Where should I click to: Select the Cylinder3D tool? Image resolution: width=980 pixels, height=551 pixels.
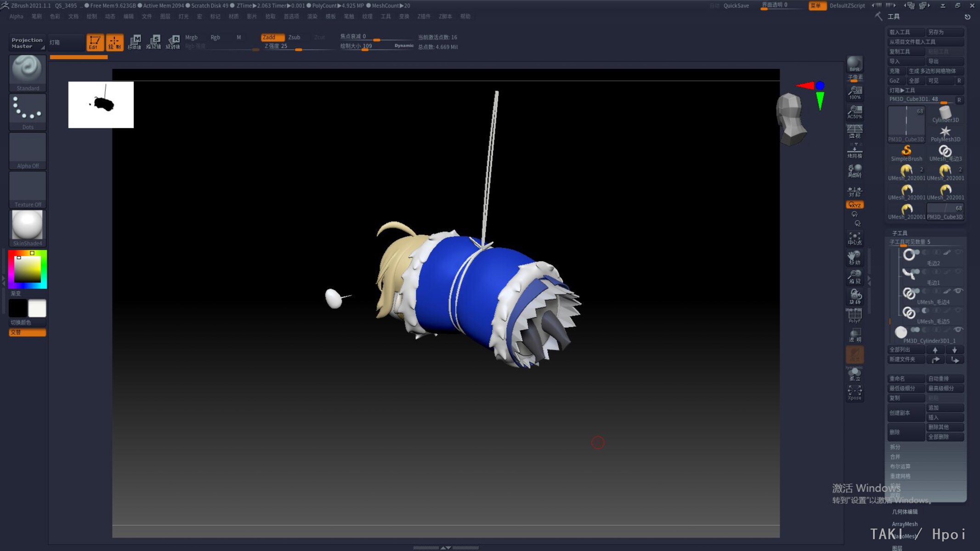(x=945, y=114)
